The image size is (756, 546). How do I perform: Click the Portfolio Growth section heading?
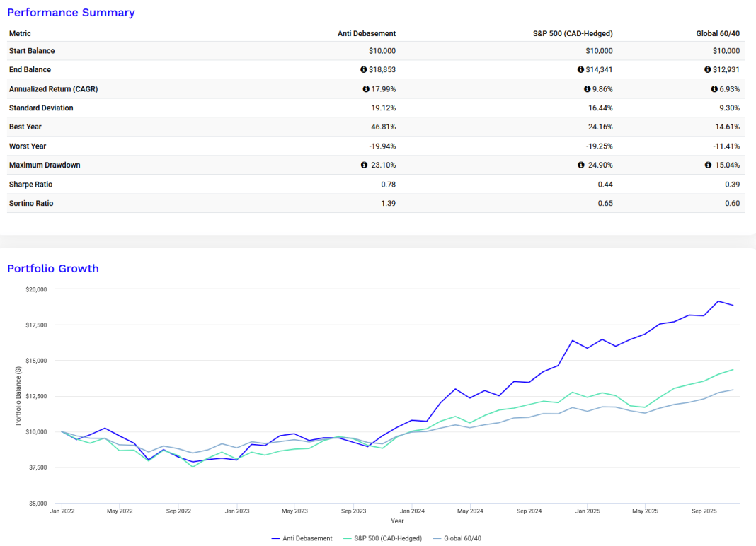tap(53, 269)
